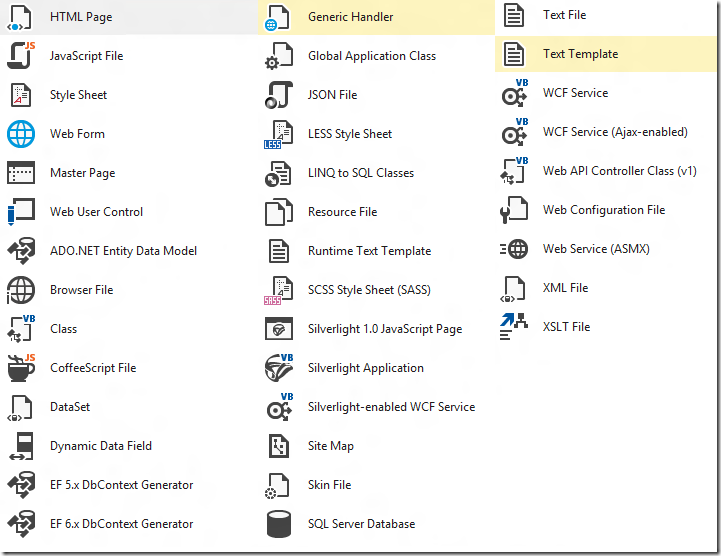Click the Silverlight-enabled WCF Service icon

click(x=280, y=407)
